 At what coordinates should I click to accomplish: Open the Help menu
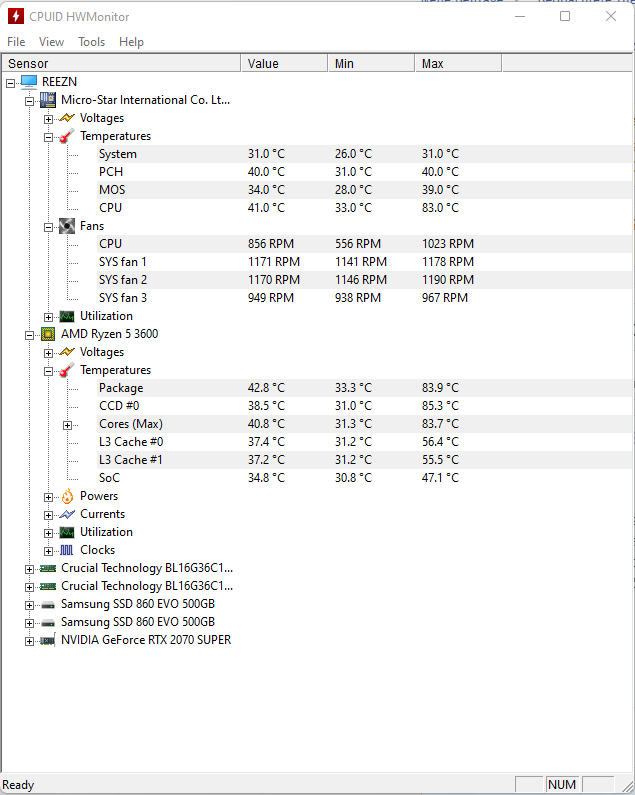click(x=131, y=42)
